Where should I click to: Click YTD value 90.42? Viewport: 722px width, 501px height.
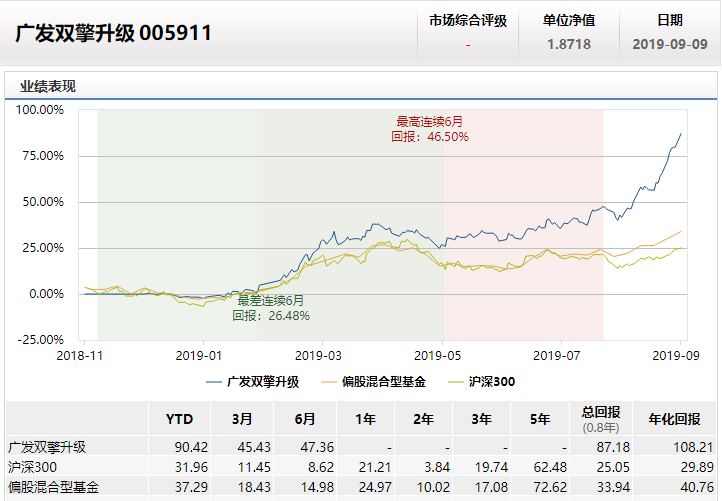[x=191, y=447]
